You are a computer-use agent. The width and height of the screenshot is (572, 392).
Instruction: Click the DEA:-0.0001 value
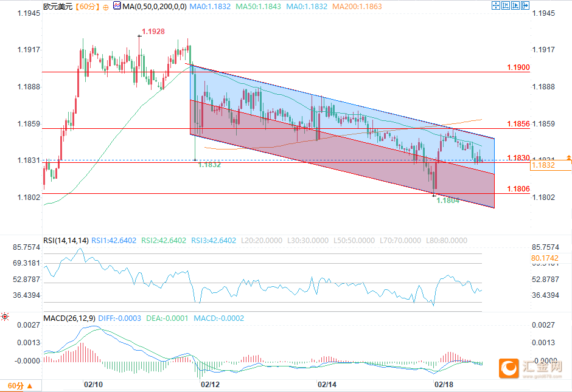point(167,318)
